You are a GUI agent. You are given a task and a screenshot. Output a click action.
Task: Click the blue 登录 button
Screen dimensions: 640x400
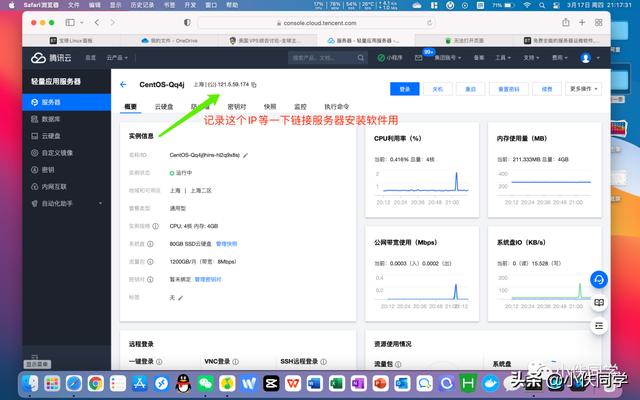point(404,89)
